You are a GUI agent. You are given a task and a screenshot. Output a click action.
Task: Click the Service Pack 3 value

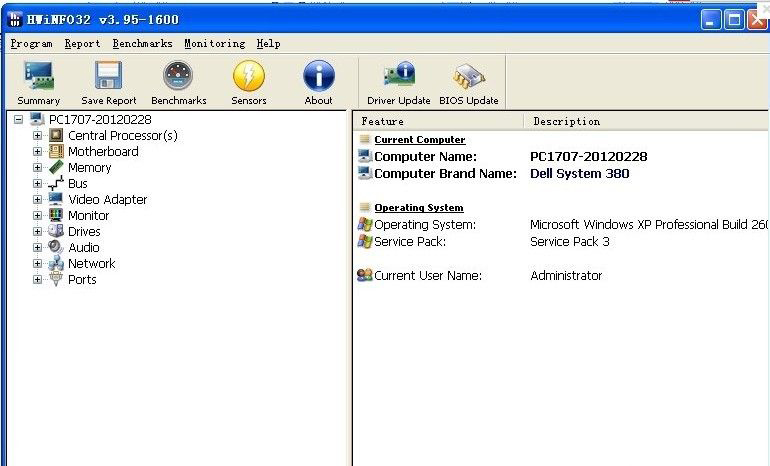pyautogui.click(x=570, y=242)
